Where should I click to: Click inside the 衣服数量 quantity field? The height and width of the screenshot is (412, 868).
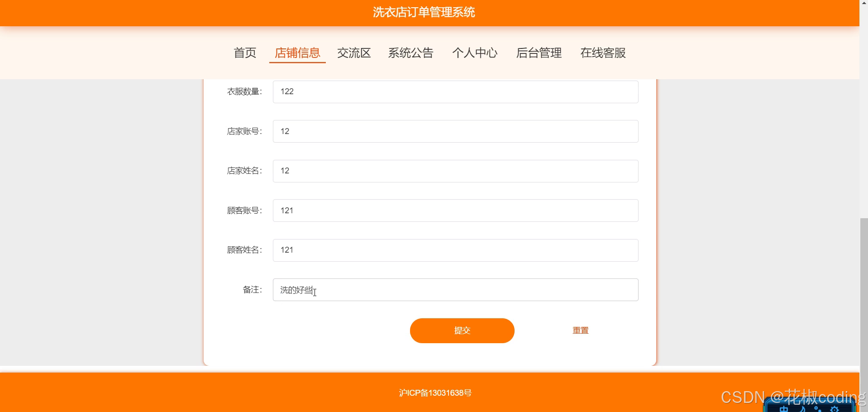point(454,91)
